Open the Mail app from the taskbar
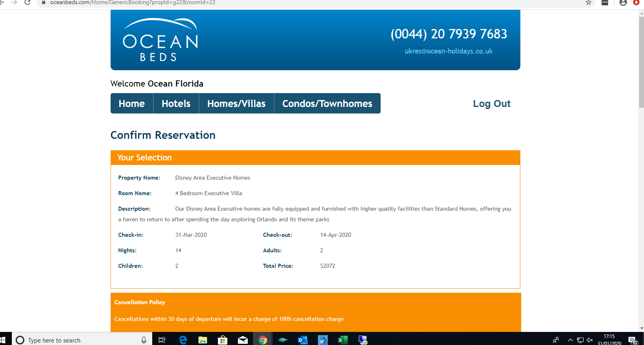The image size is (644, 345). (x=243, y=340)
